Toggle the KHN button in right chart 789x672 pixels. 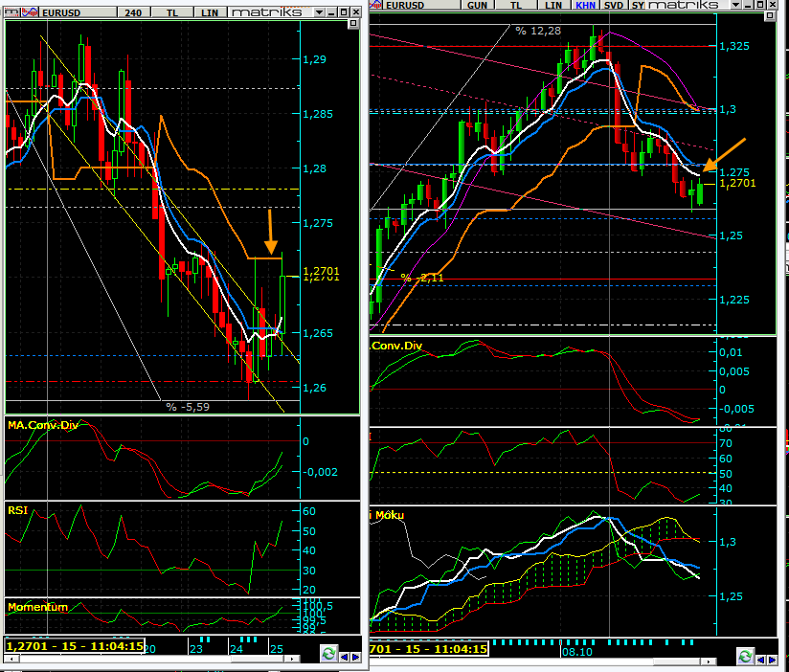585,5
